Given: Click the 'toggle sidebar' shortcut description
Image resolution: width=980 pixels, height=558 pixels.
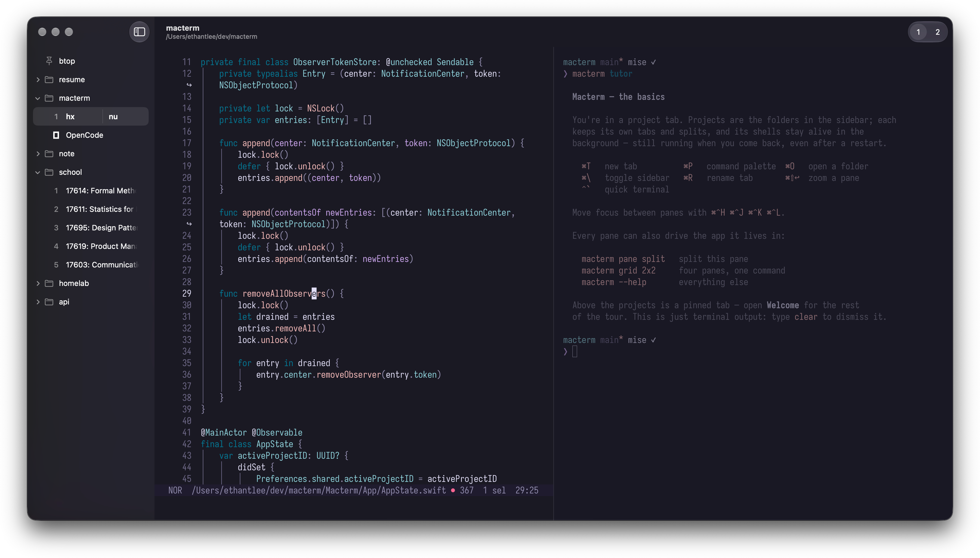Looking at the screenshot, I should coord(637,178).
